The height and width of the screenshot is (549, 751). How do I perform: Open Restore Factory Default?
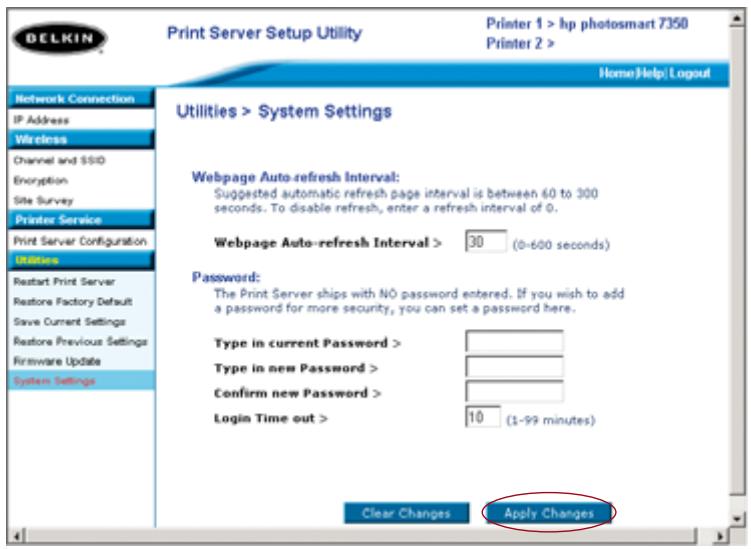[73, 301]
